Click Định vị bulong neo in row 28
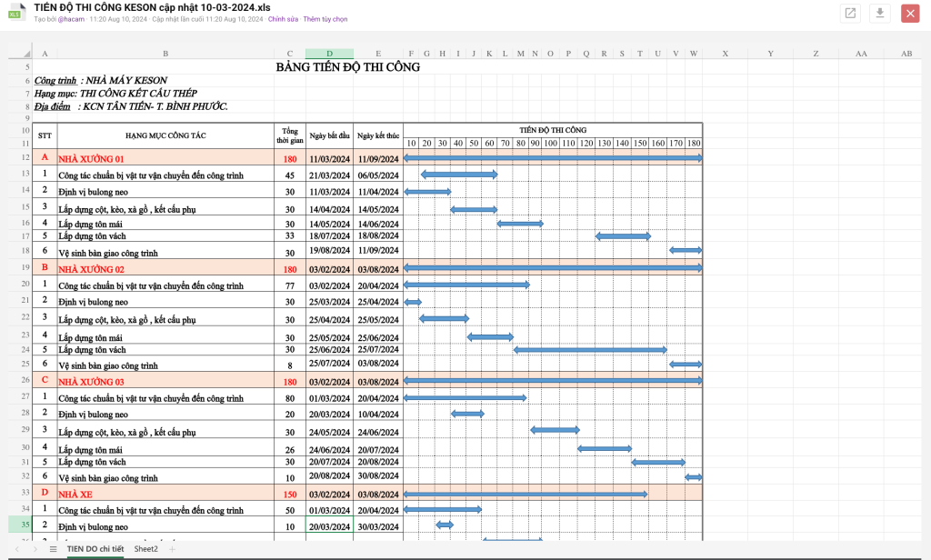The height and width of the screenshot is (560, 931). [165, 414]
